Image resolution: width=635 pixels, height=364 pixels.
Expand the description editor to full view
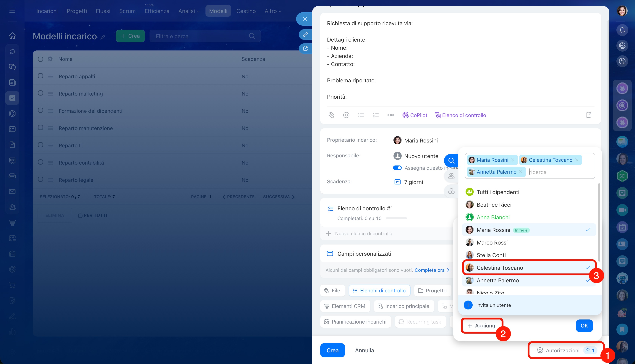(588, 115)
